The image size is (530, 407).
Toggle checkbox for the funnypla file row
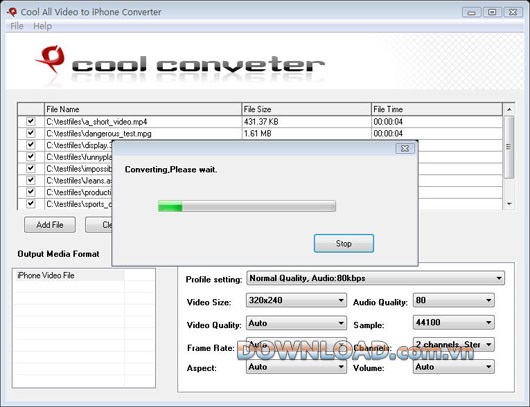click(x=31, y=157)
